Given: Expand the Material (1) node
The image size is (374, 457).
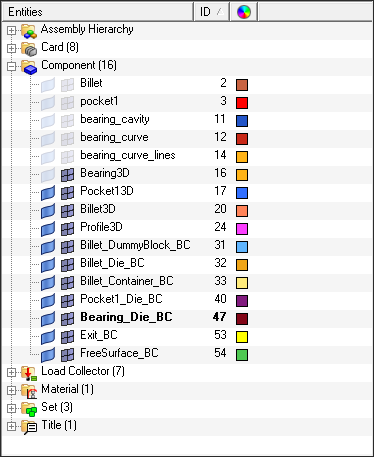Looking at the screenshot, I should click(11, 391).
